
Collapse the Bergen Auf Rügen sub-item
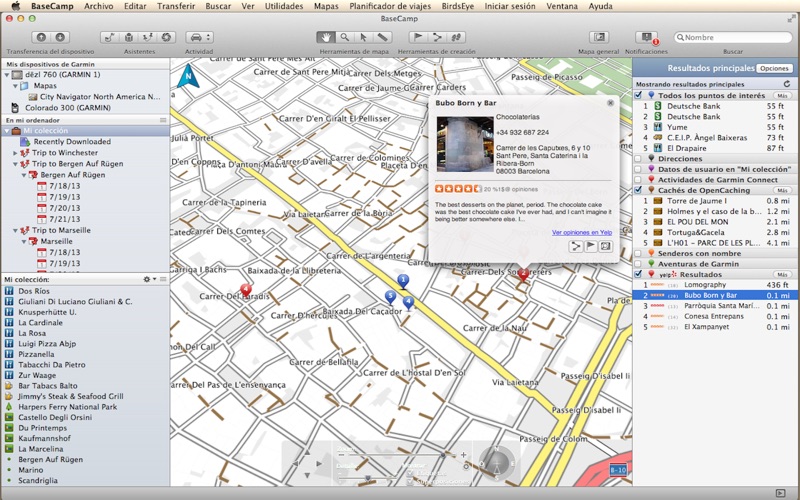click(x=23, y=174)
